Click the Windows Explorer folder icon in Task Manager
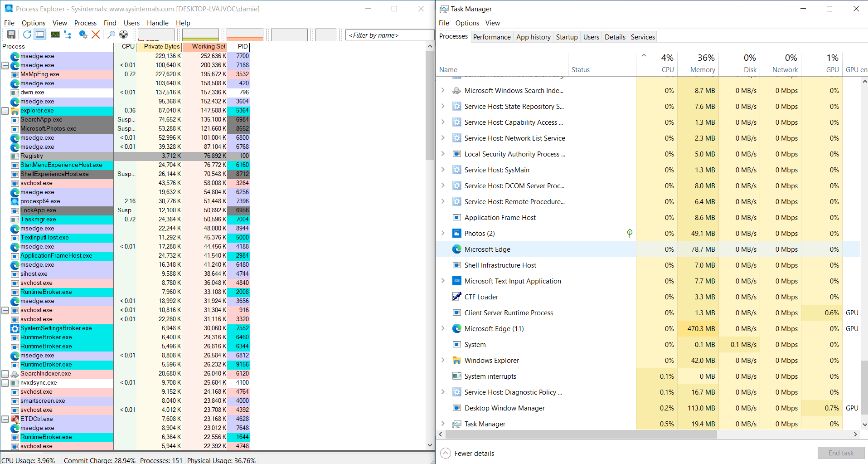 (457, 361)
